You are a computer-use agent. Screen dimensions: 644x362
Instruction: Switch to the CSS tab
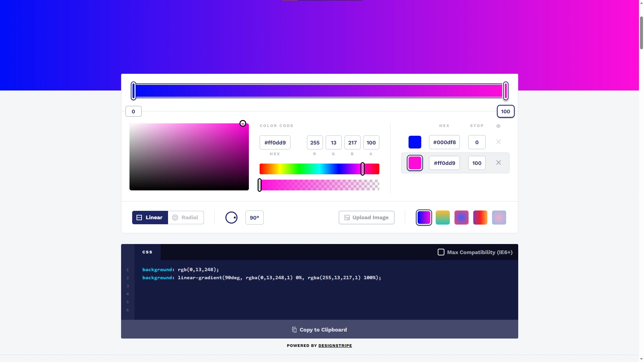coord(147,252)
